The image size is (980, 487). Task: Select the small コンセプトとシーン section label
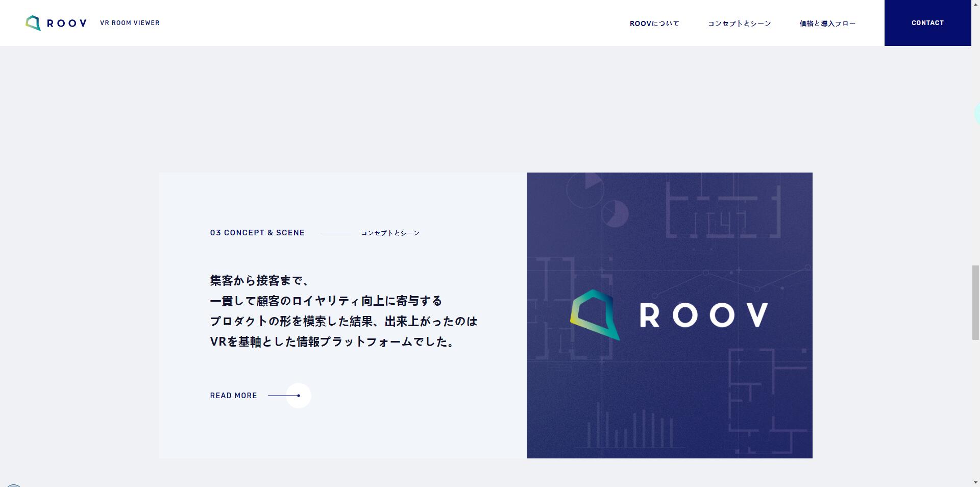click(390, 233)
